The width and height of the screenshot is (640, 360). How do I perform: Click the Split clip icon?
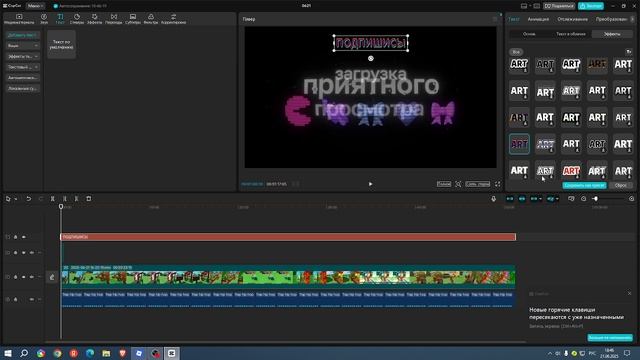(x=52, y=199)
